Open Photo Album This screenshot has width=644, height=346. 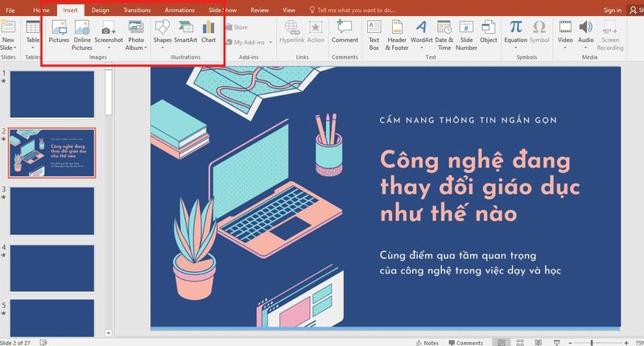[x=136, y=35]
